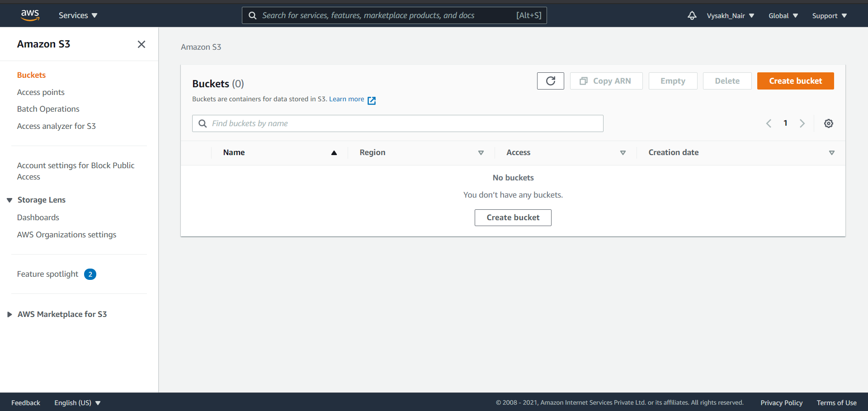Click the Feature spotlight badge 2
The width and height of the screenshot is (868, 411).
tap(90, 274)
